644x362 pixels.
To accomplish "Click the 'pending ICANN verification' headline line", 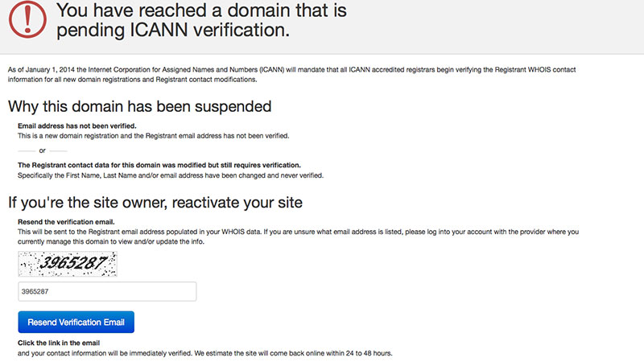I will coord(172,31).
